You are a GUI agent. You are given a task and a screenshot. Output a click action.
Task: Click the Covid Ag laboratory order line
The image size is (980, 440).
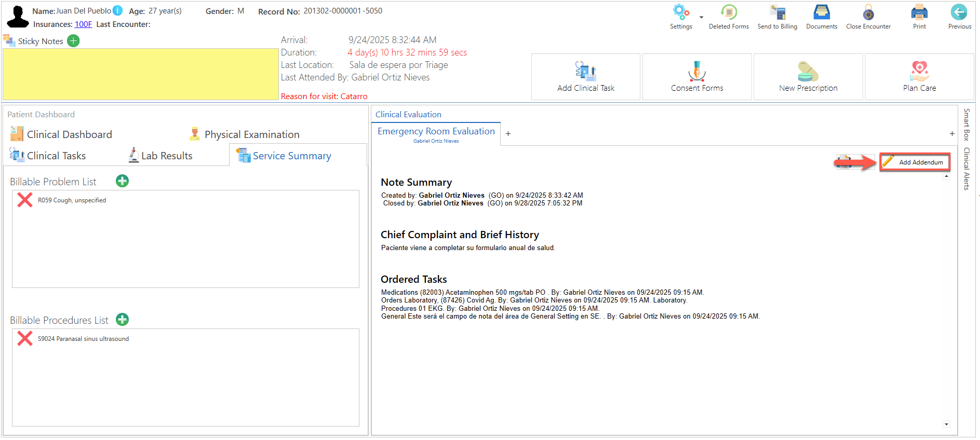tap(534, 300)
